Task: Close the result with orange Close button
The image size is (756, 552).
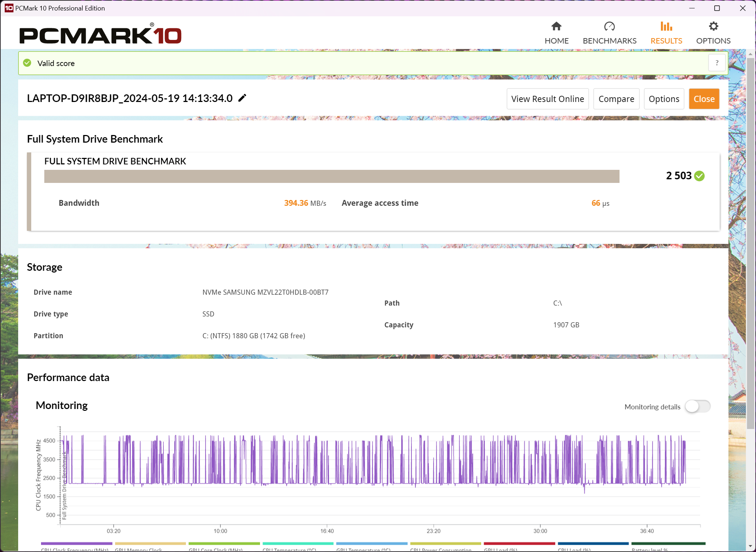Action: 704,99
